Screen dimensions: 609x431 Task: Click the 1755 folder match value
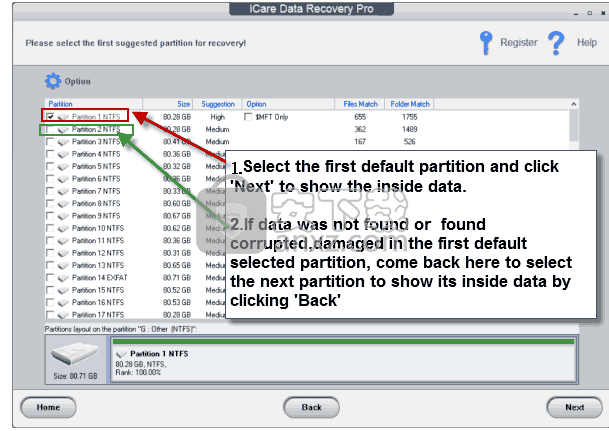pos(410,117)
